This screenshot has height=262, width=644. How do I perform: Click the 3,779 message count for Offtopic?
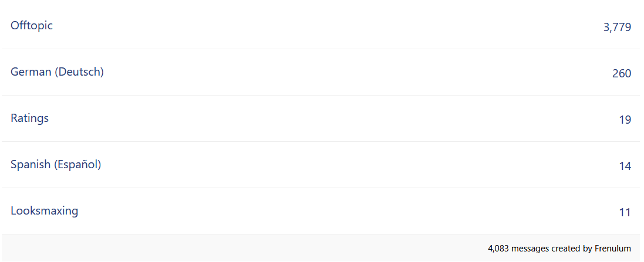[x=617, y=28]
